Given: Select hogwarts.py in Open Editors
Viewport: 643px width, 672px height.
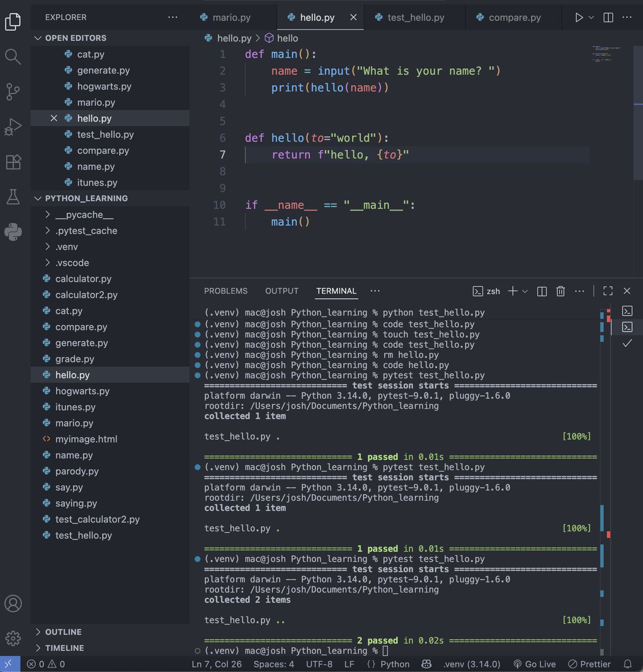Looking at the screenshot, I should (x=110, y=86).
